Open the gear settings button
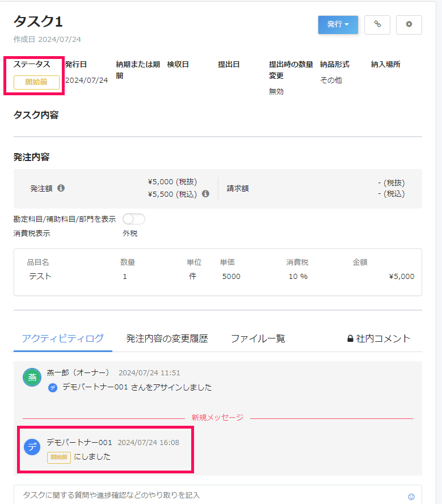 409,24
